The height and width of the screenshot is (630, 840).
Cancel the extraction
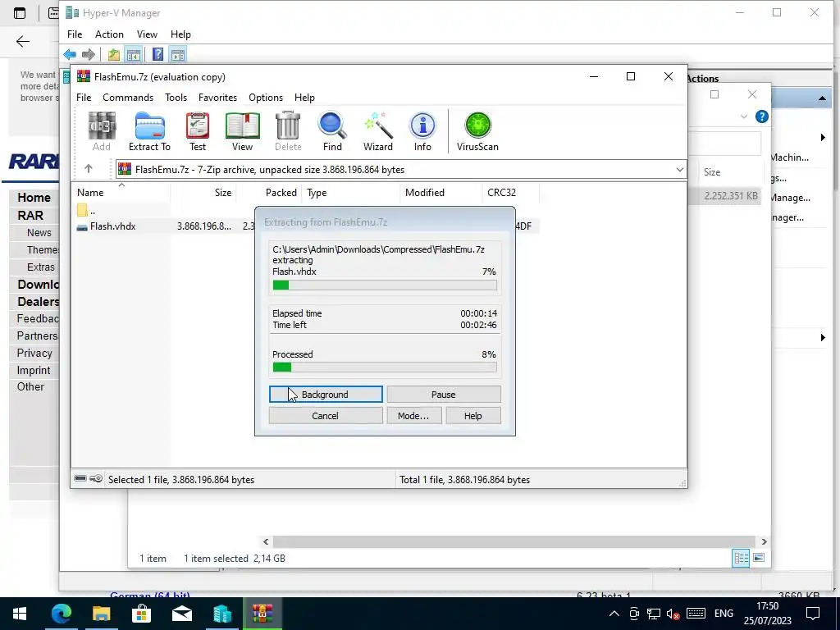(x=326, y=416)
